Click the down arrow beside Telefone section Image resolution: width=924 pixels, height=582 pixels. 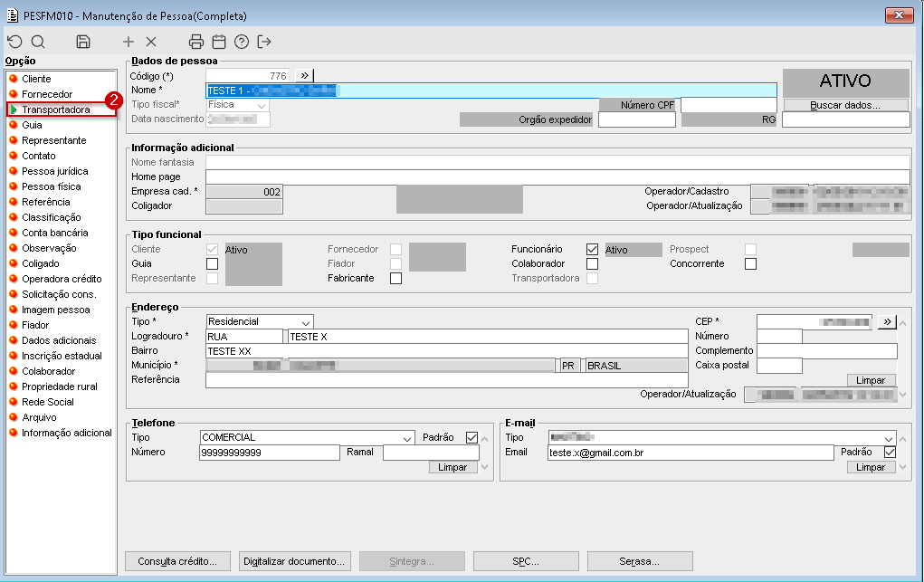pyautogui.click(x=484, y=467)
